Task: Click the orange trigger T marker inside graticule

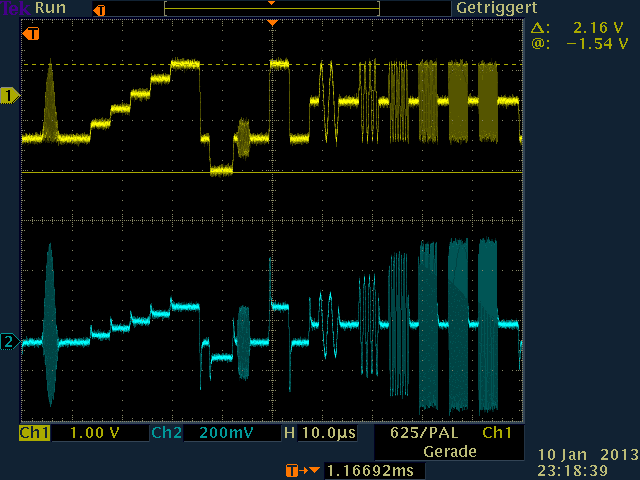Action: [33, 35]
